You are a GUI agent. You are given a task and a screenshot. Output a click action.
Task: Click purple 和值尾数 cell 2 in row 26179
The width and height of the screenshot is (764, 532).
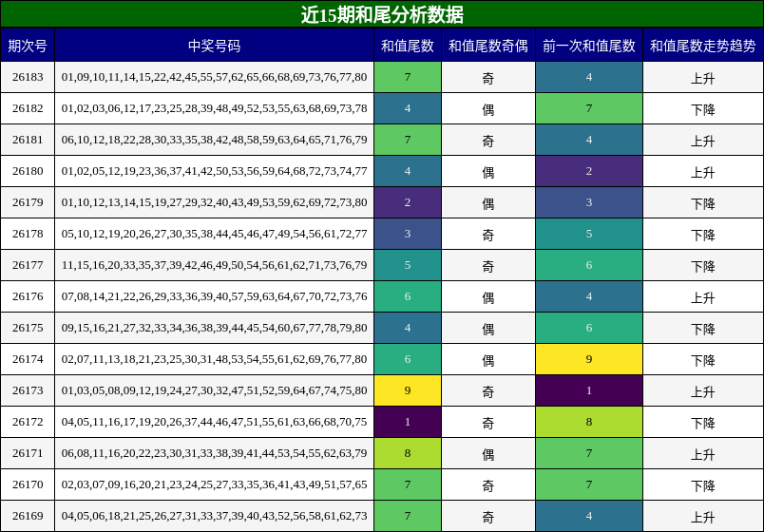pos(408,202)
